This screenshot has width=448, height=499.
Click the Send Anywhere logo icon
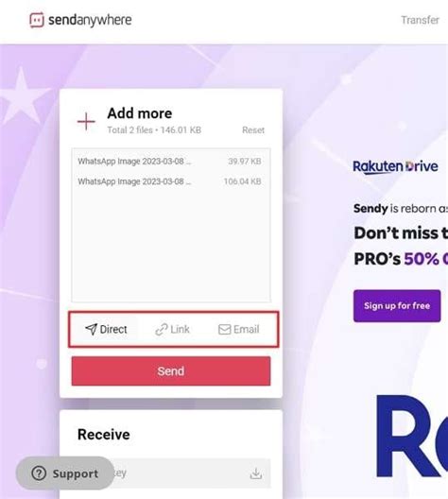(x=37, y=20)
